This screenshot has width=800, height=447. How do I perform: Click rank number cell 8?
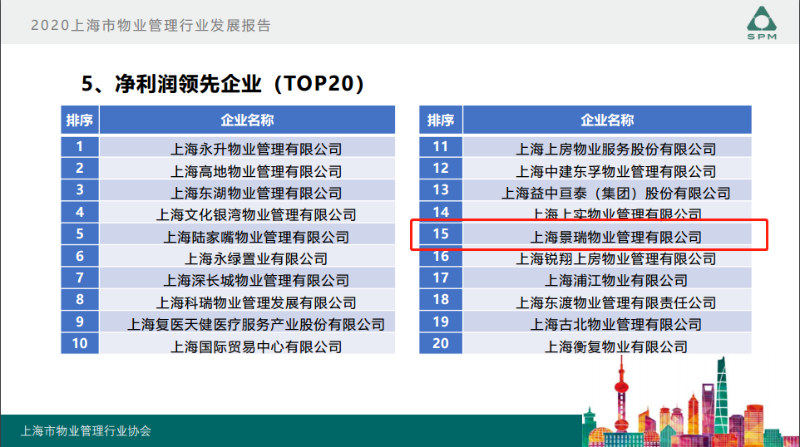(x=80, y=300)
